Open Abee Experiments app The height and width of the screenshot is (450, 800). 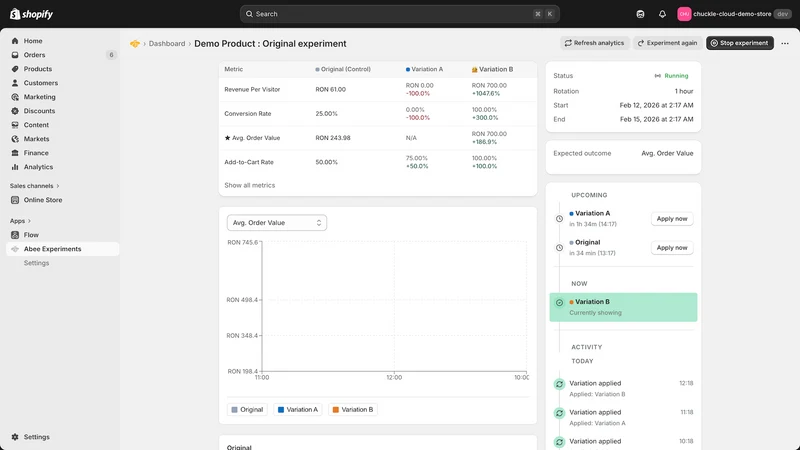click(62, 249)
